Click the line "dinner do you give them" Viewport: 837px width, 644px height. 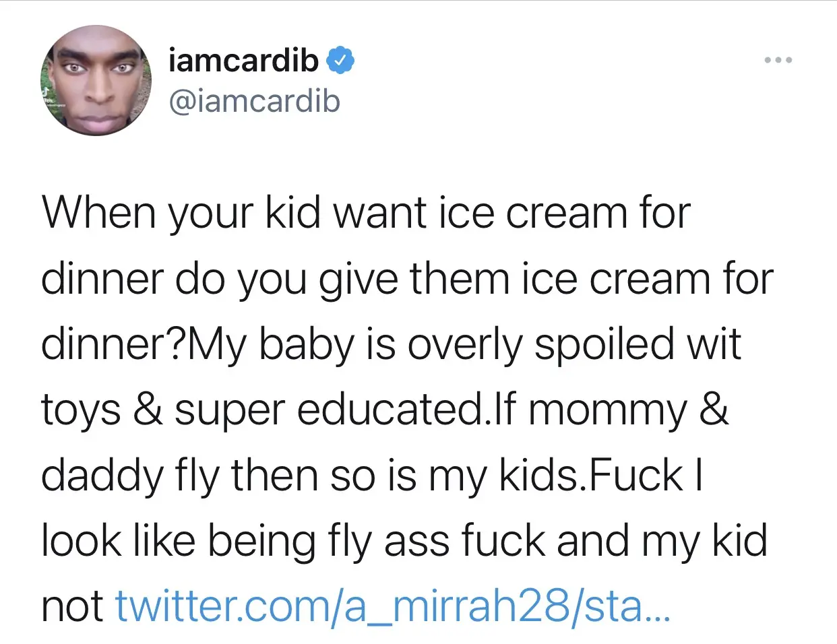click(x=407, y=278)
